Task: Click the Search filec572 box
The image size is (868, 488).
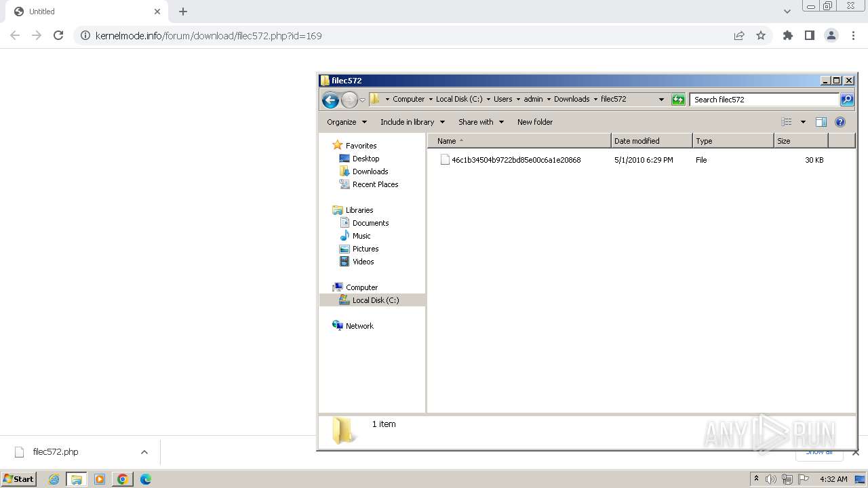Action: click(x=764, y=100)
